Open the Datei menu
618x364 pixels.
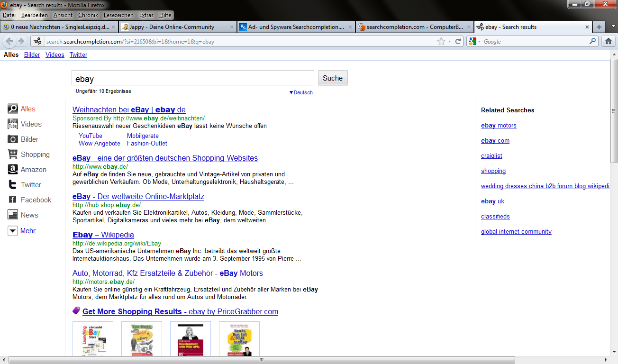(9, 15)
